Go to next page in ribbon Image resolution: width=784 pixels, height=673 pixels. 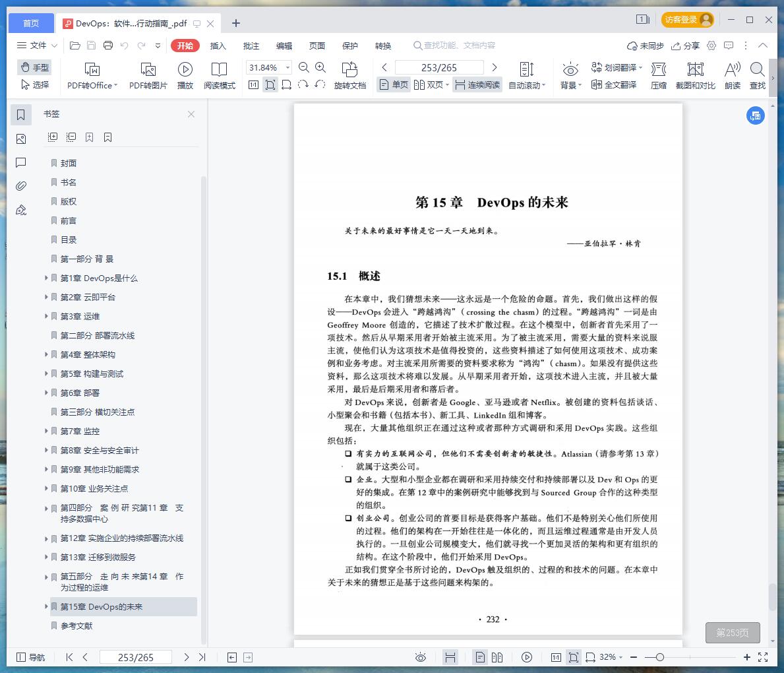click(495, 67)
